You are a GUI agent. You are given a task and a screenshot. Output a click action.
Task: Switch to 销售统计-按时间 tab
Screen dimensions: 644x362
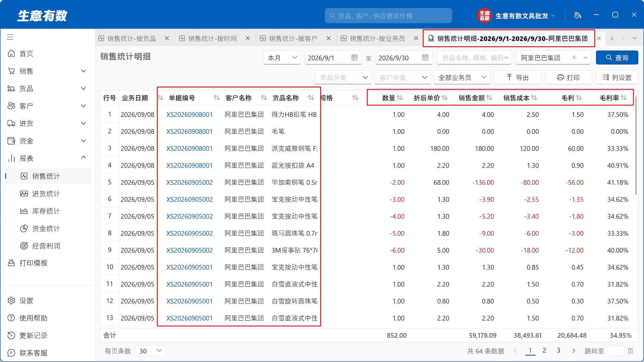pyautogui.click(x=212, y=39)
